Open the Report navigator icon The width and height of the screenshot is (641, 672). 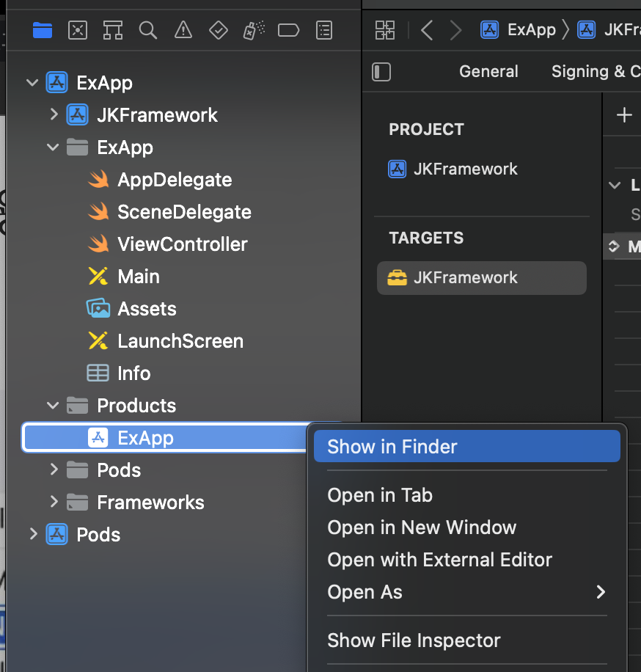(324, 30)
